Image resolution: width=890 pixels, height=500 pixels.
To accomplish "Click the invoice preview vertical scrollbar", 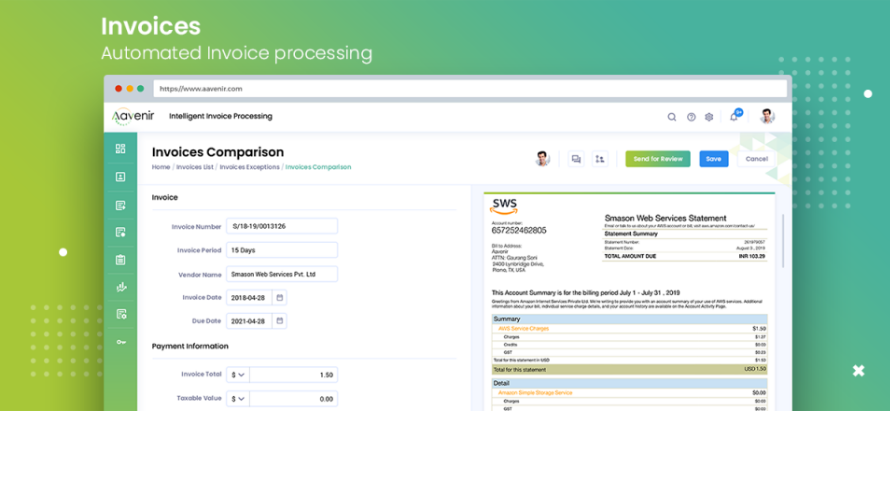I will click(x=782, y=230).
